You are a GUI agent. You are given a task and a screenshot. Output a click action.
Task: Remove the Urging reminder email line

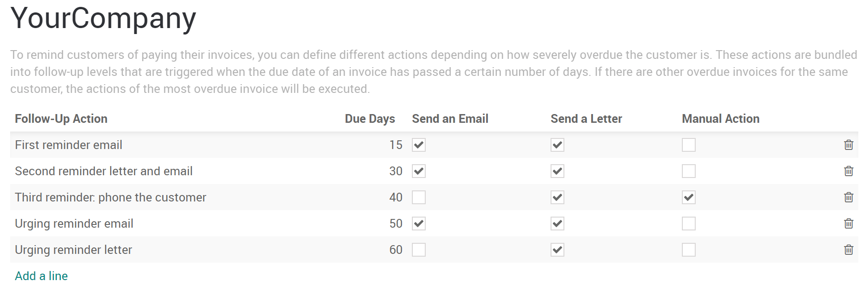(848, 224)
